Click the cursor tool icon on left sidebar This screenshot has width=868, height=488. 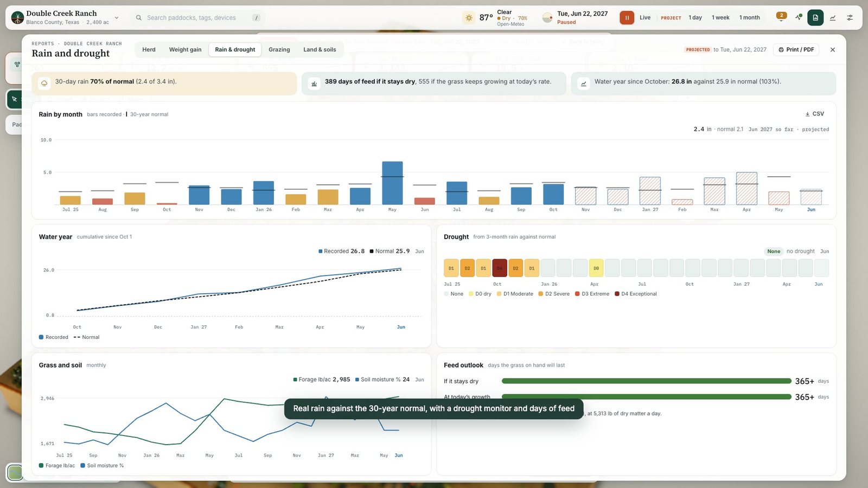tap(15, 99)
